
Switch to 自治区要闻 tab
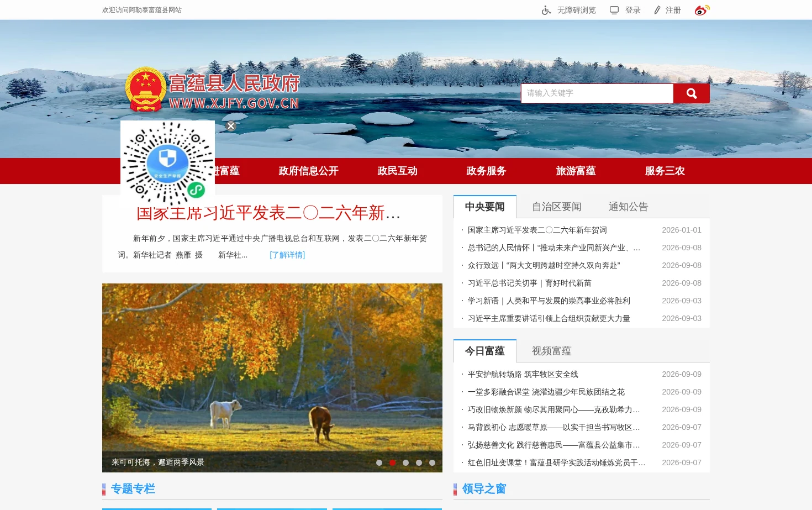[557, 207]
